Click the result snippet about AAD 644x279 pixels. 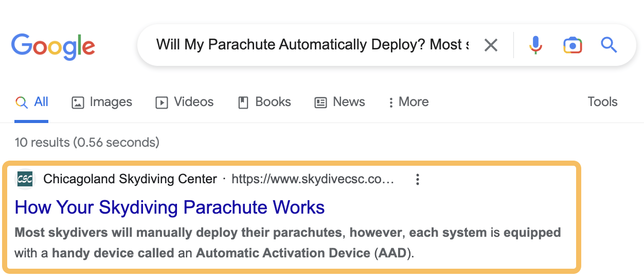click(x=287, y=242)
